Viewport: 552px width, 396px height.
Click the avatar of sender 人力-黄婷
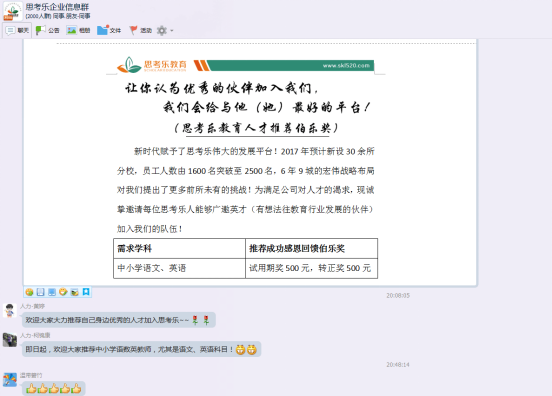[x=10, y=310]
